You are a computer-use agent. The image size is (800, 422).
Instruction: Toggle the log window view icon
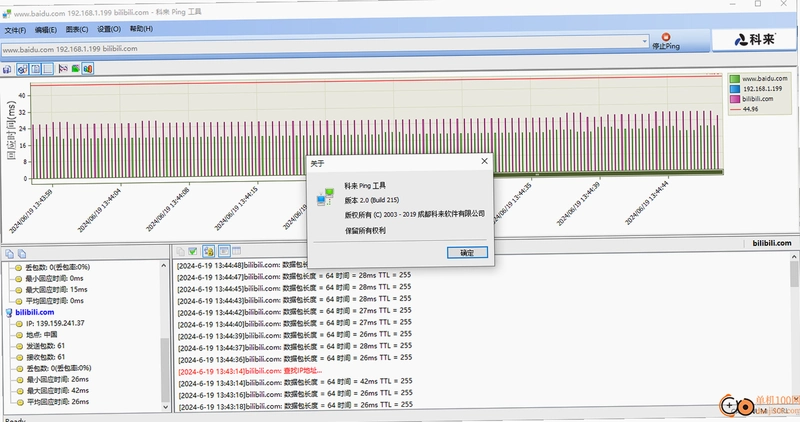[223, 251]
